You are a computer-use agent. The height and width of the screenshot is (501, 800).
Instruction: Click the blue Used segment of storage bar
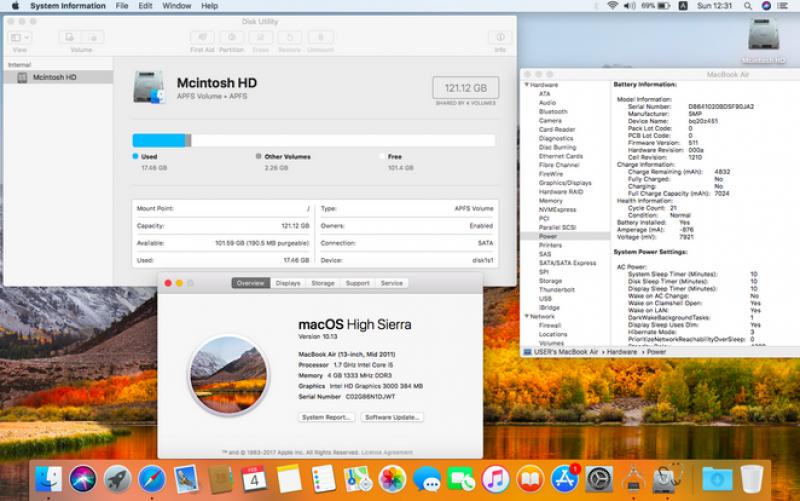159,140
